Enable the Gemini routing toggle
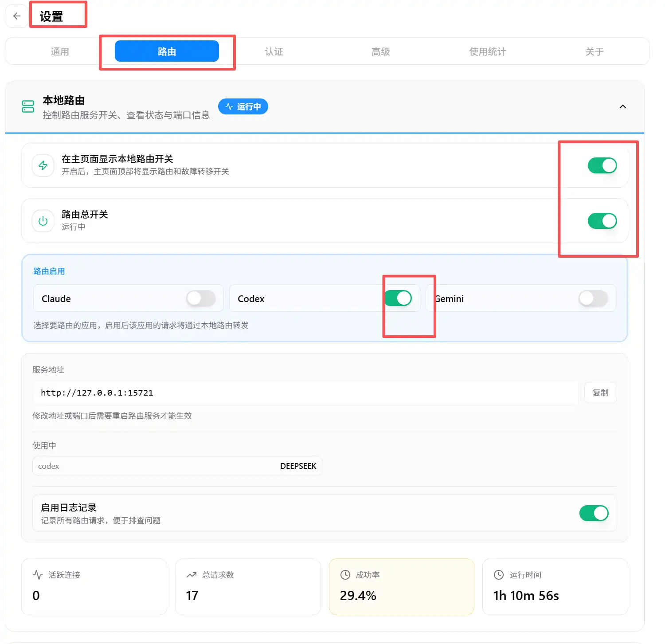665x644 pixels. 593,298
